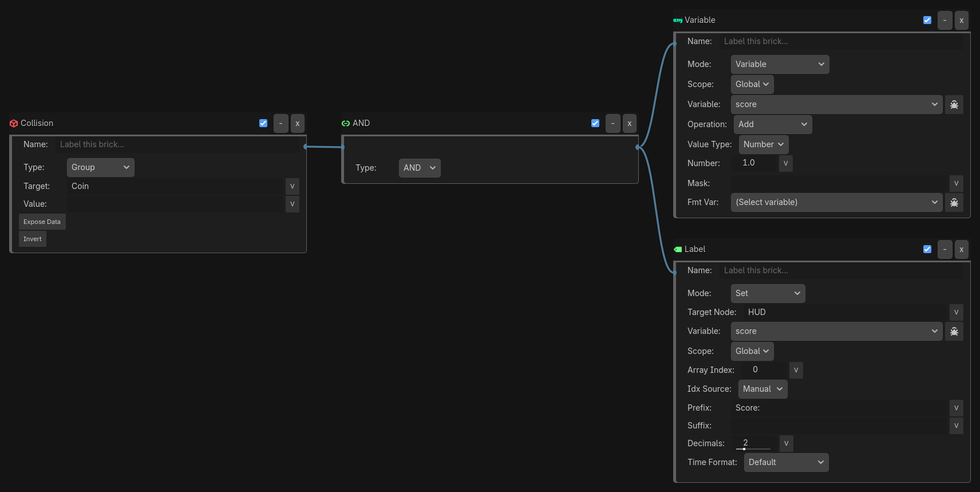Click bug icon beside Fmt Var dropdown
The image size is (980, 492).
point(954,202)
